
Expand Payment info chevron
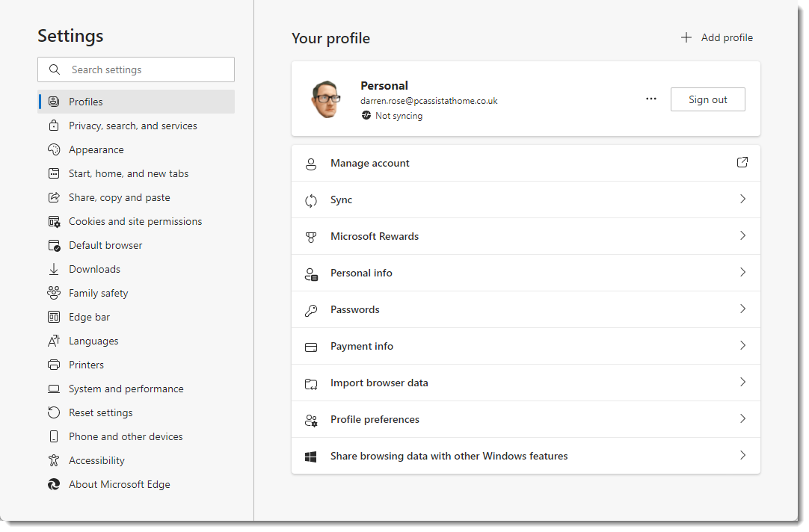(x=742, y=345)
